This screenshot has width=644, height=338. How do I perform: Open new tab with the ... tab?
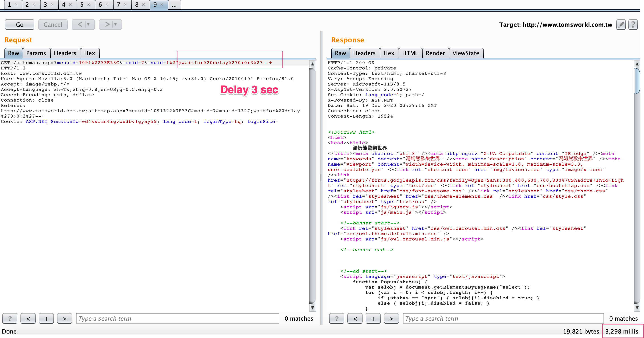174,4
